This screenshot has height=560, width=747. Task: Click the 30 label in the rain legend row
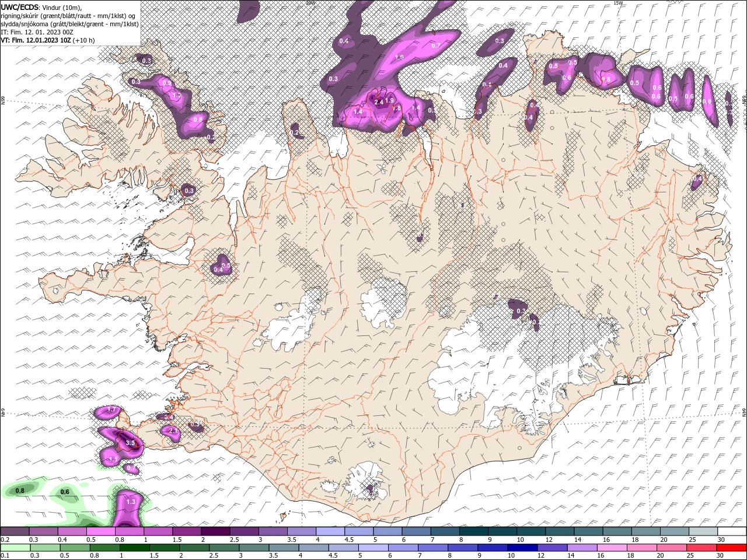tap(720, 556)
